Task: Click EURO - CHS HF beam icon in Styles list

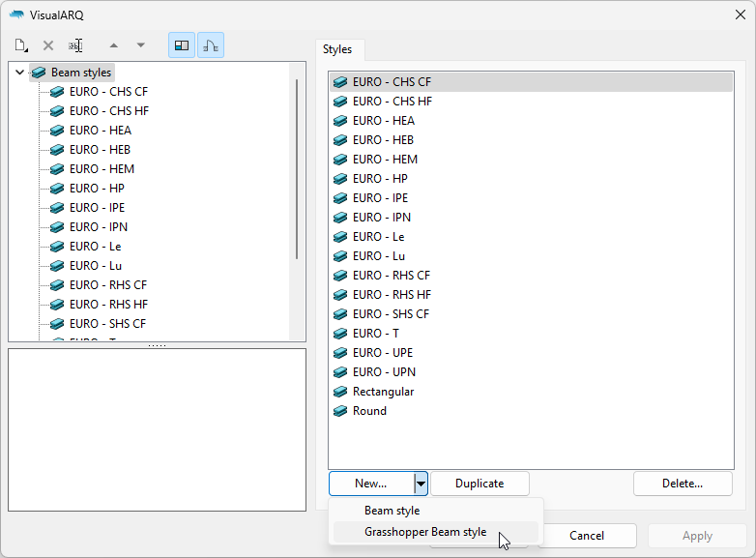Action: click(x=340, y=102)
